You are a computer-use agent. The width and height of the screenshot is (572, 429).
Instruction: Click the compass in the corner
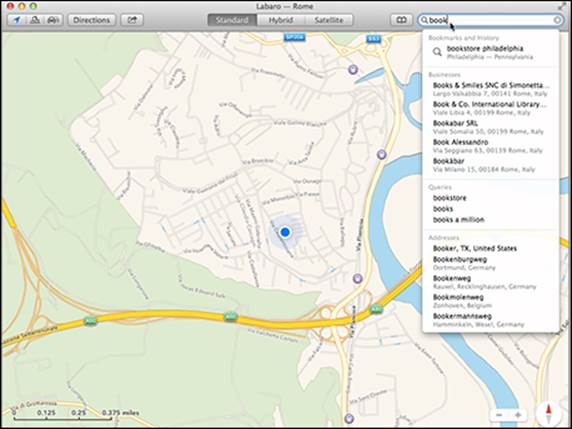click(x=548, y=413)
